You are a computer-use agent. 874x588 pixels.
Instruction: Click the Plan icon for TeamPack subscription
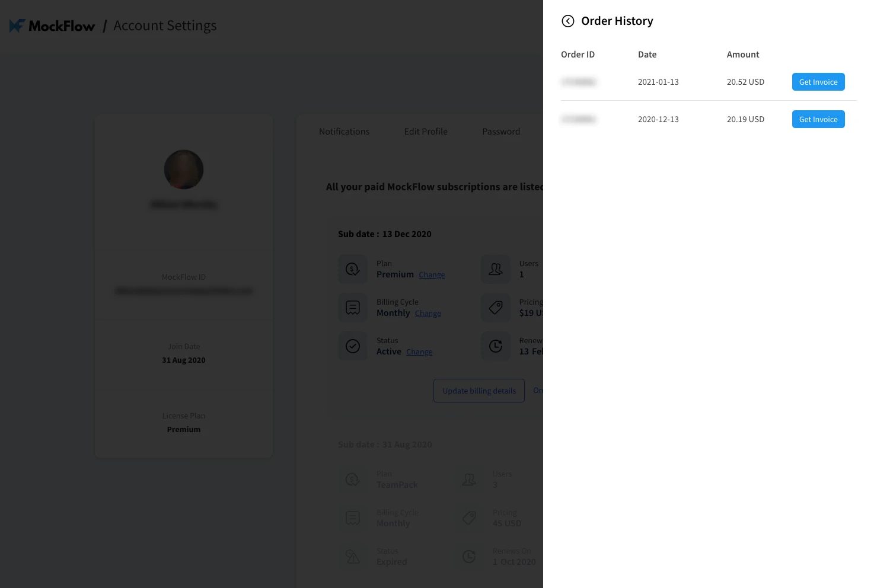coord(353,480)
